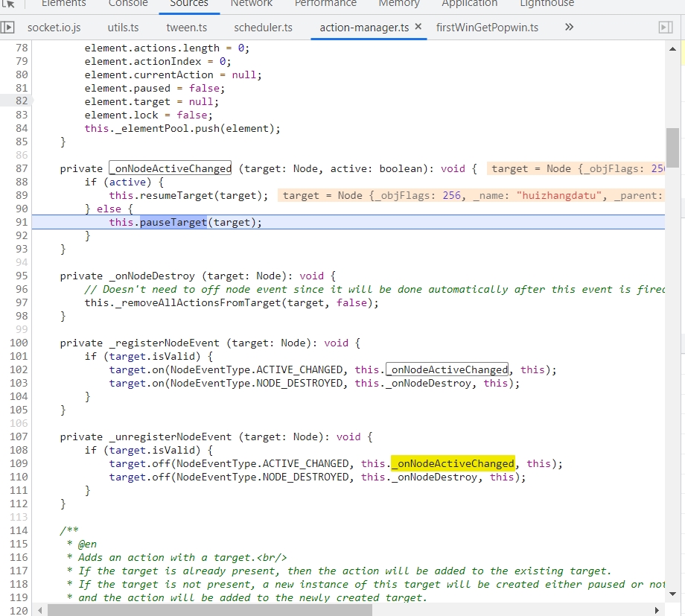Click the comment text on line 96
Screen dimensions: 685x616
pos(375,290)
